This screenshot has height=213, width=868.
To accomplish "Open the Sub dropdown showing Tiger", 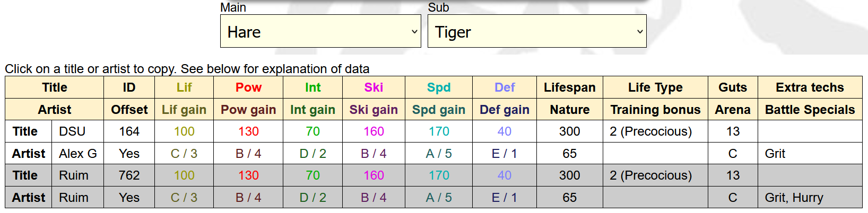I will click(x=536, y=32).
